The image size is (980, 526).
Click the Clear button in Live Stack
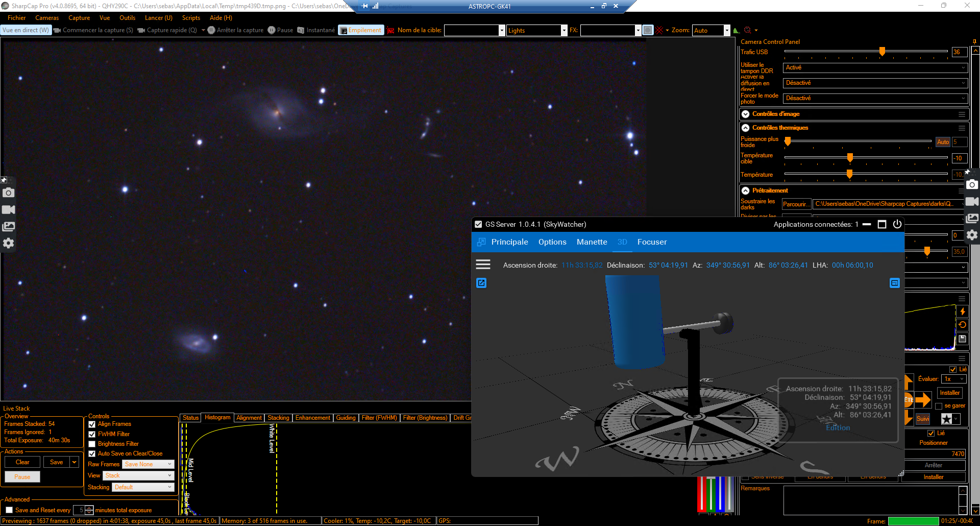click(22, 462)
